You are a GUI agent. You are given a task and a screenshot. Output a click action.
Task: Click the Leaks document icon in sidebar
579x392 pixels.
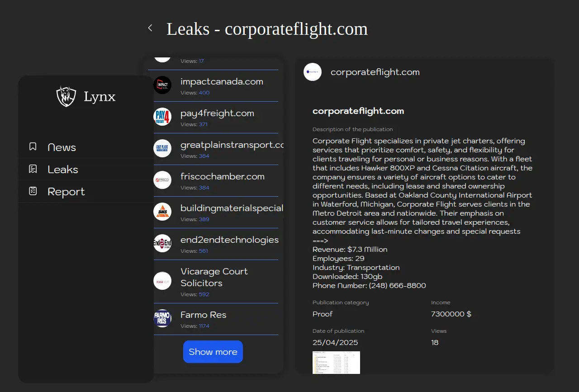point(33,169)
